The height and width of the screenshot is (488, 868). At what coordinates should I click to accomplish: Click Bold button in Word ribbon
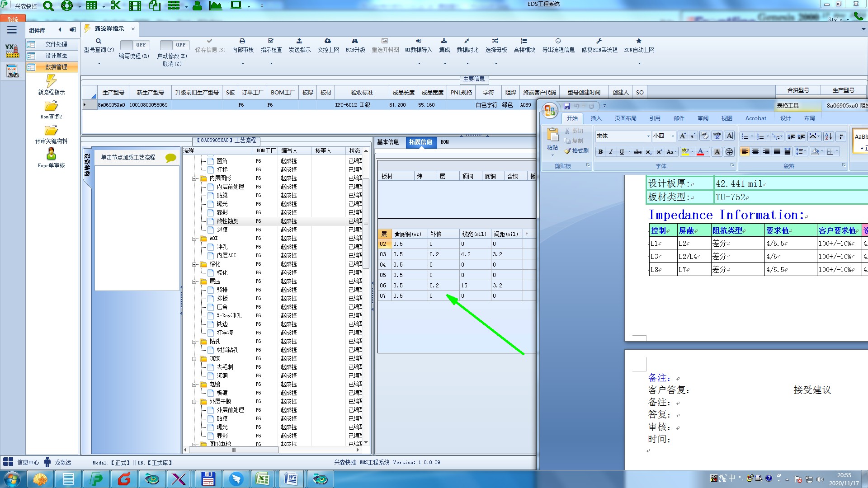pos(600,152)
